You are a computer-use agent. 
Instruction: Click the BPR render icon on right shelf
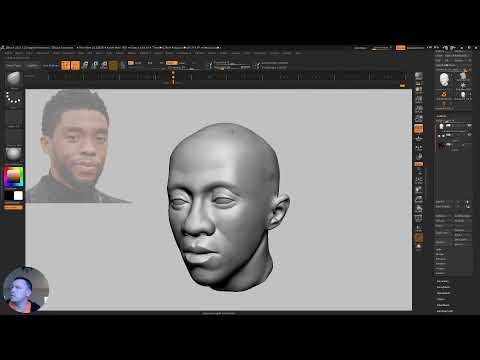pos(419,77)
